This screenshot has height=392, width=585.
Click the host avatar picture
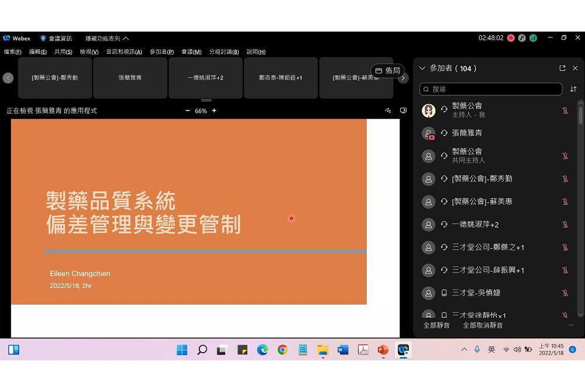pos(428,111)
